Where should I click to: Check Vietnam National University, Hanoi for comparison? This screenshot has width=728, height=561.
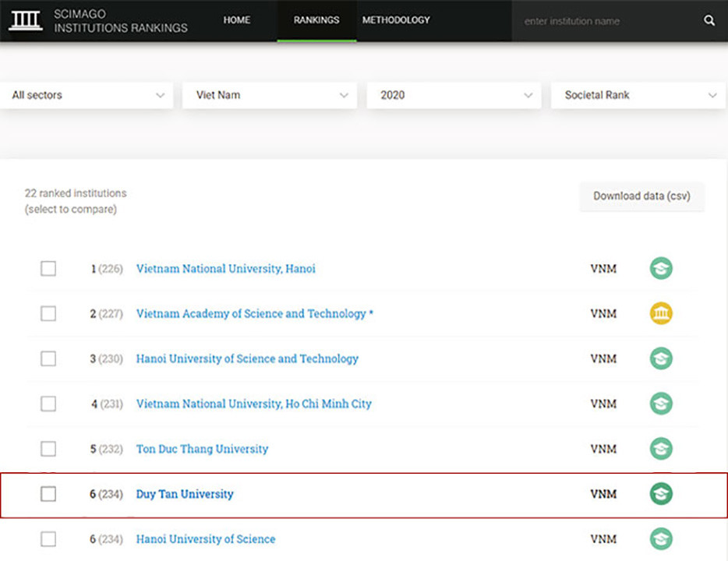(48, 268)
